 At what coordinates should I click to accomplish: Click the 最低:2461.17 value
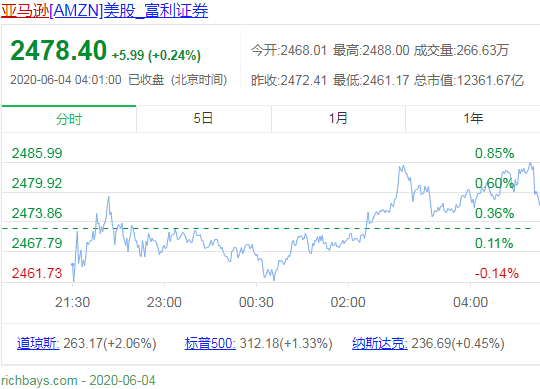coord(371,80)
